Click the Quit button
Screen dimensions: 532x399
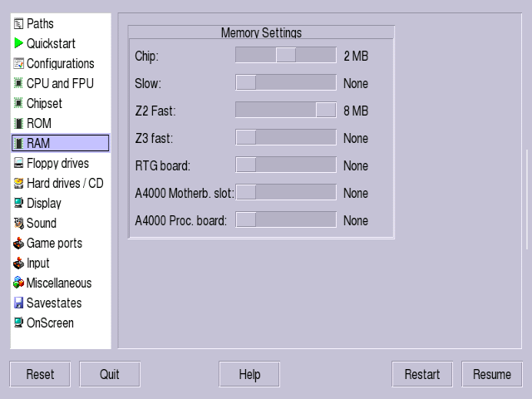[x=110, y=374]
